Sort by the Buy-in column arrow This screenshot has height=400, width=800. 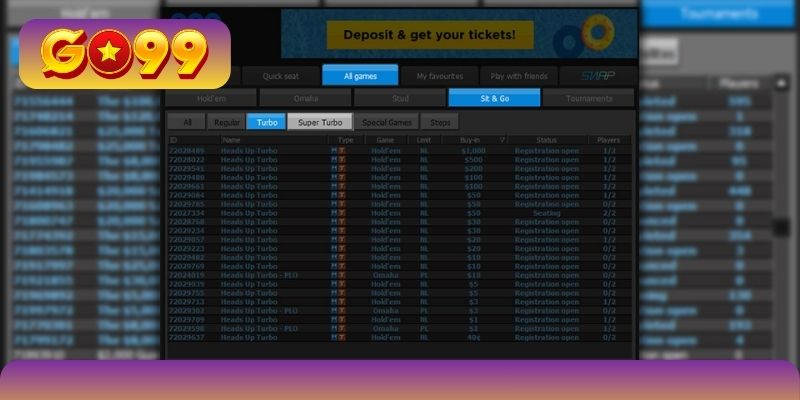(x=502, y=140)
